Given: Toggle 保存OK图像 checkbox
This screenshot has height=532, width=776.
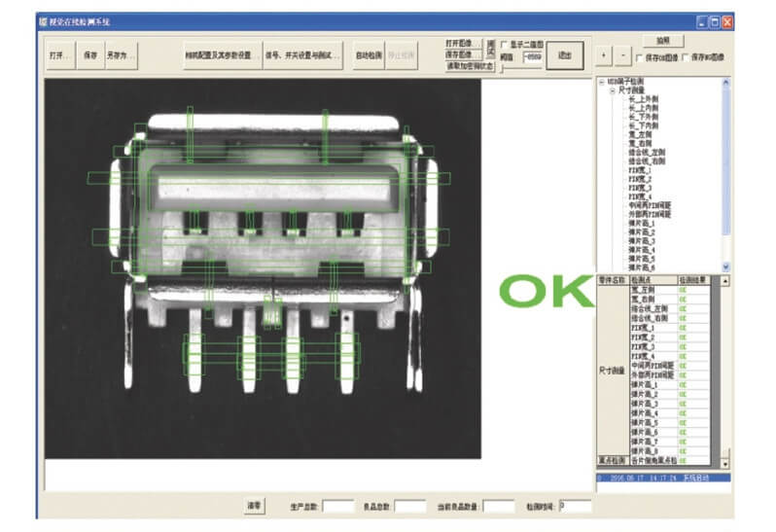Looking at the screenshot, I should point(639,58).
